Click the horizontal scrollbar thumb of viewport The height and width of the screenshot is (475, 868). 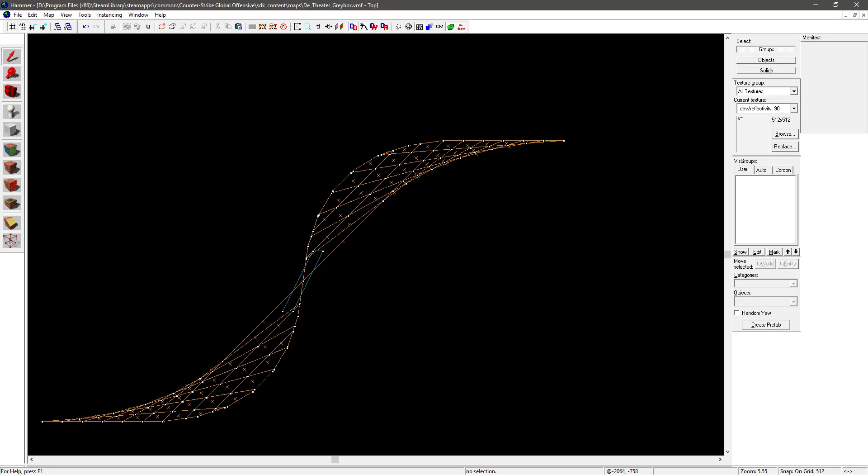tap(335, 460)
